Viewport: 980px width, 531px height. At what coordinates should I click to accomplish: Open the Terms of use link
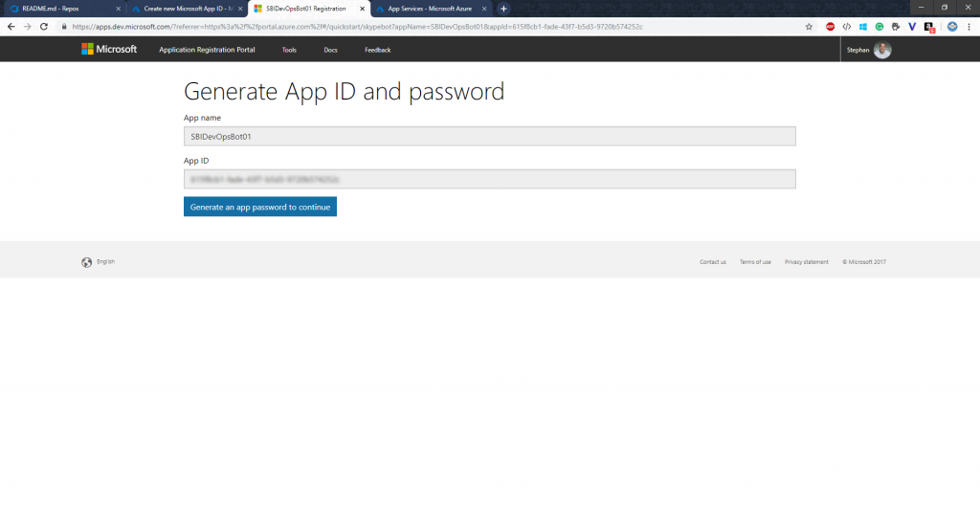coord(755,262)
